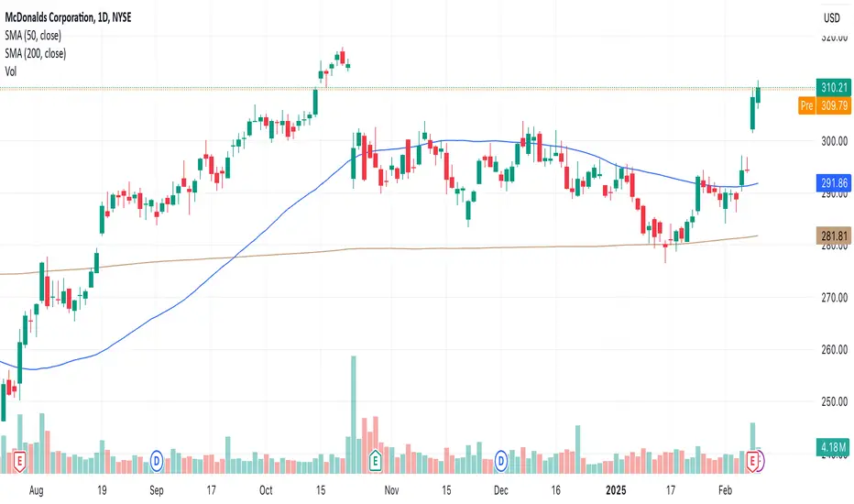Click the red earnings marker after Feb
The width and height of the screenshot is (854, 504).
[x=752, y=462]
